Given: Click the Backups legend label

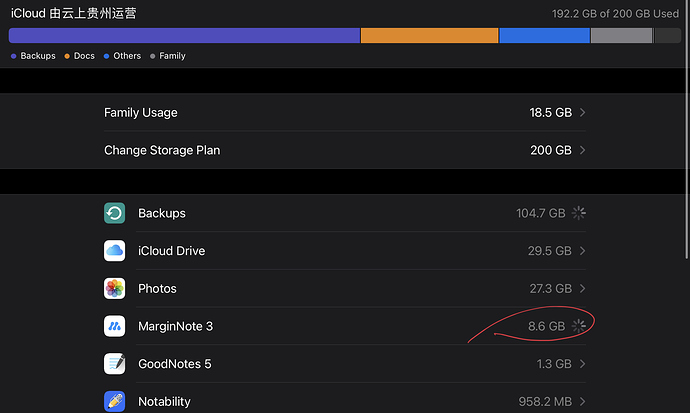Looking at the screenshot, I should point(38,56).
